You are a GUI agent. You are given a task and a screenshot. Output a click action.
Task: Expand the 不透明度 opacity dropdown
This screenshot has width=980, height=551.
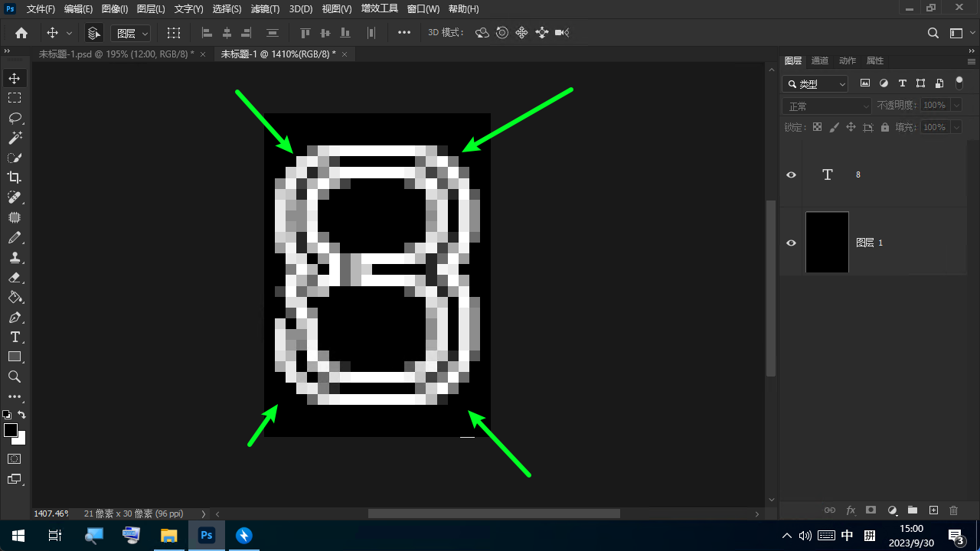(x=955, y=106)
